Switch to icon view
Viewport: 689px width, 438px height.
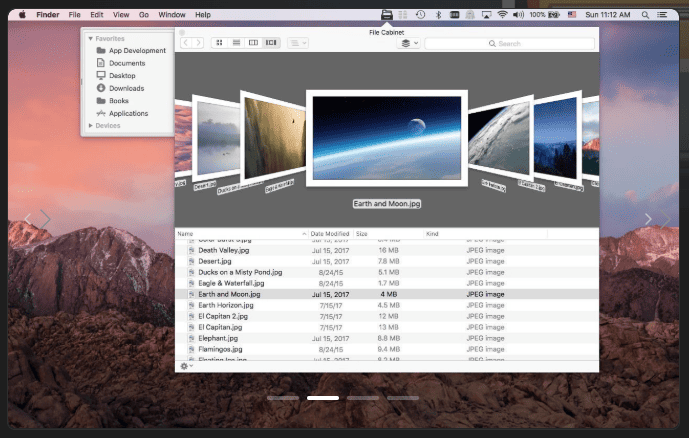click(x=219, y=43)
